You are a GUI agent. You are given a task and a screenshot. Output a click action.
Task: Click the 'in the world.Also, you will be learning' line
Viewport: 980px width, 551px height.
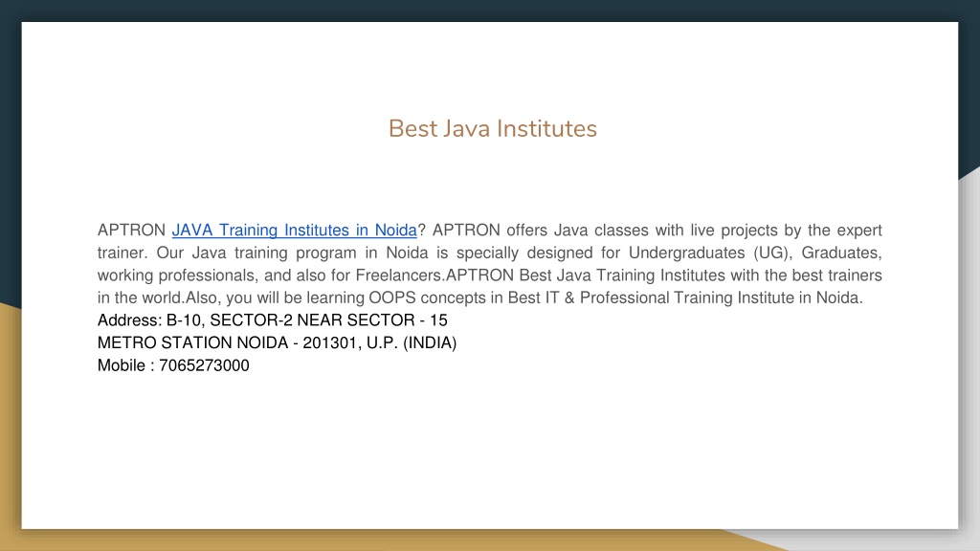pyautogui.click(x=480, y=298)
